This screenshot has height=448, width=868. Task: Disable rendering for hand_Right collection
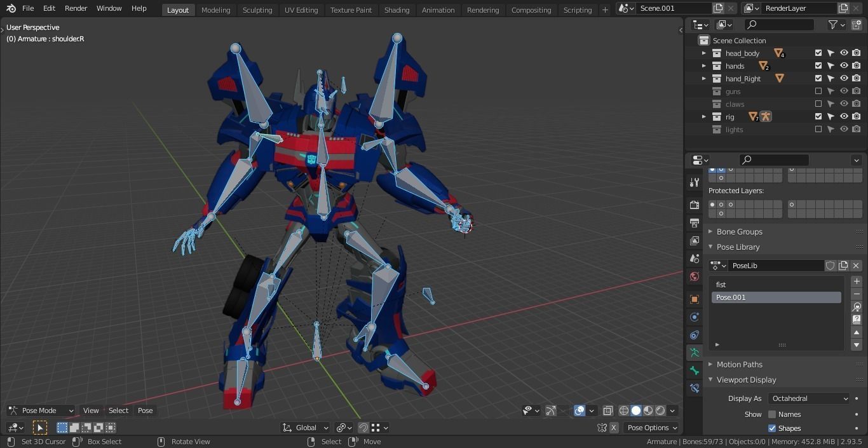tap(857, 79)
